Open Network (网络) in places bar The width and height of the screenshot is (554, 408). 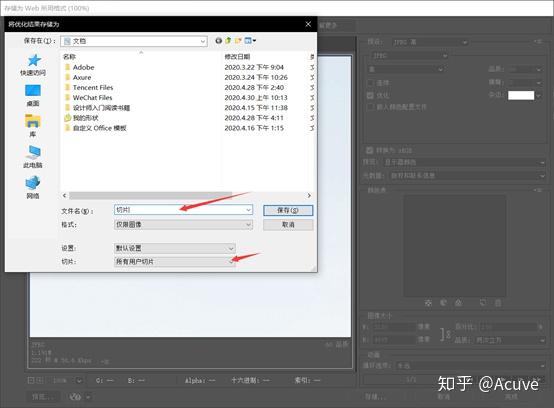33,183
